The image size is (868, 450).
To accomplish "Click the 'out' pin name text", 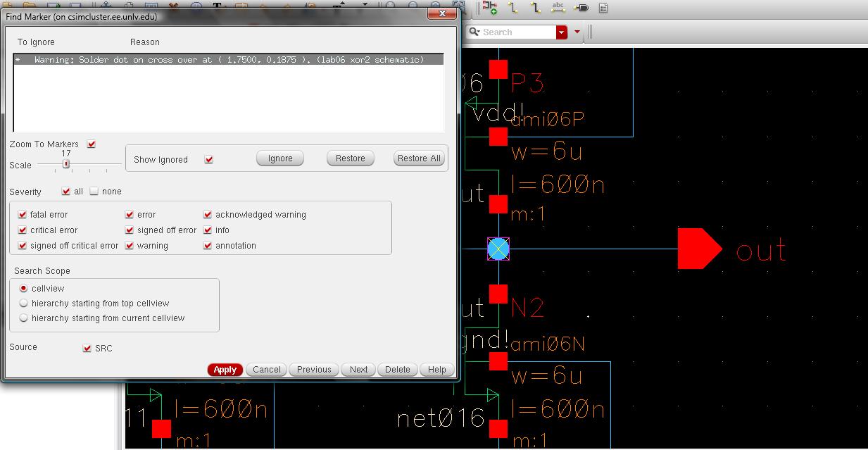I will click(x=761, y=250).
